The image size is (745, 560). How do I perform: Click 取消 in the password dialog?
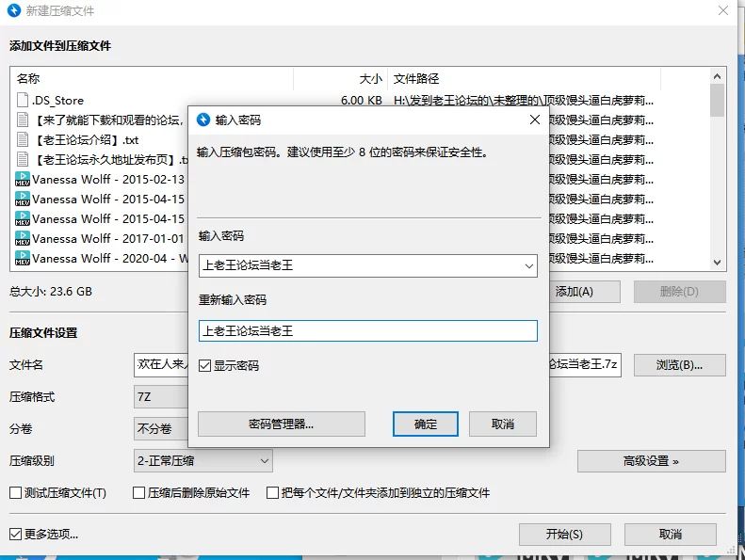503,424
